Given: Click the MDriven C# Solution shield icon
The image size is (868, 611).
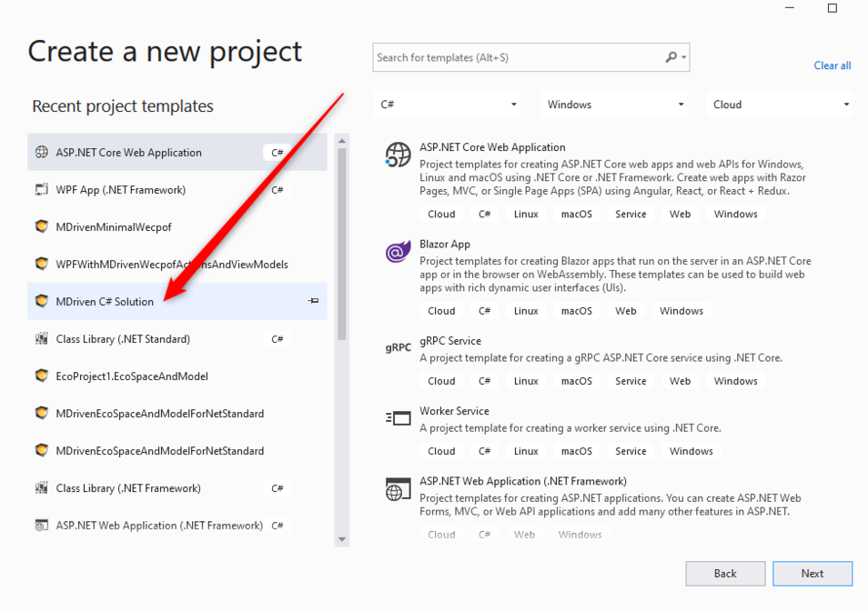Looking at the screenshot, I should pos(42,301).
